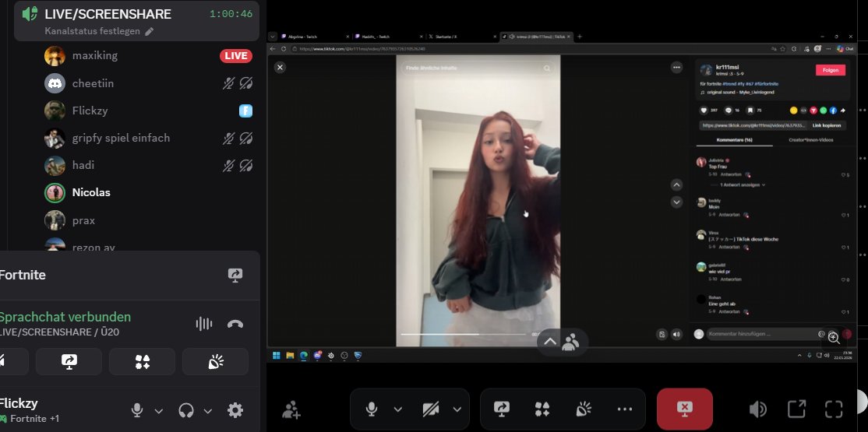Expand headphone output options in user panel
This screenshot has height=432, width=868.
pos(208,411)
